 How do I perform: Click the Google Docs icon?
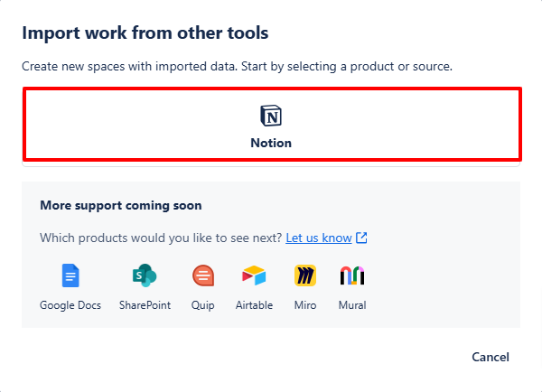(x=70, y=275)
